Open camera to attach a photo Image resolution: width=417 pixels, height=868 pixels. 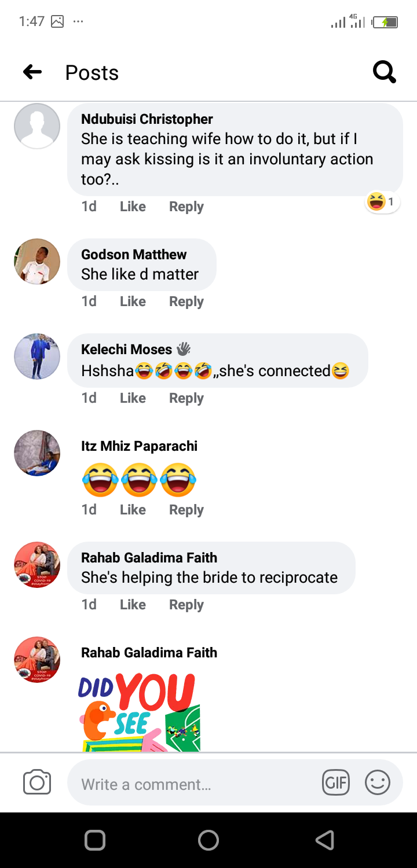[x=37, y=783]
